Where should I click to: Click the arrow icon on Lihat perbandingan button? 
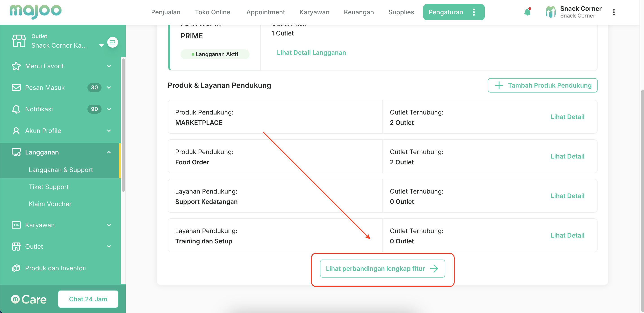tap(434, 269)
